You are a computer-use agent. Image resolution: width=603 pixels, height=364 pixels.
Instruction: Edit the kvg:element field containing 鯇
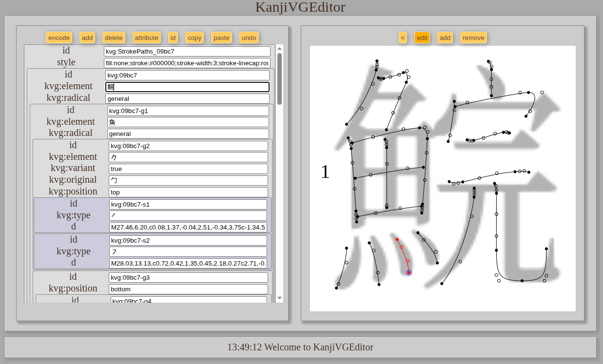(x=187, y=87)
